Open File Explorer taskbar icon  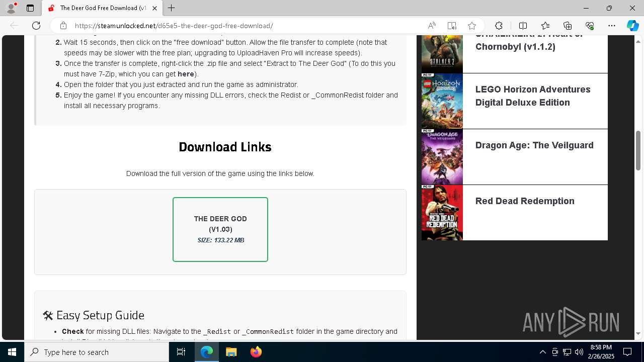[x=231, y=352]
